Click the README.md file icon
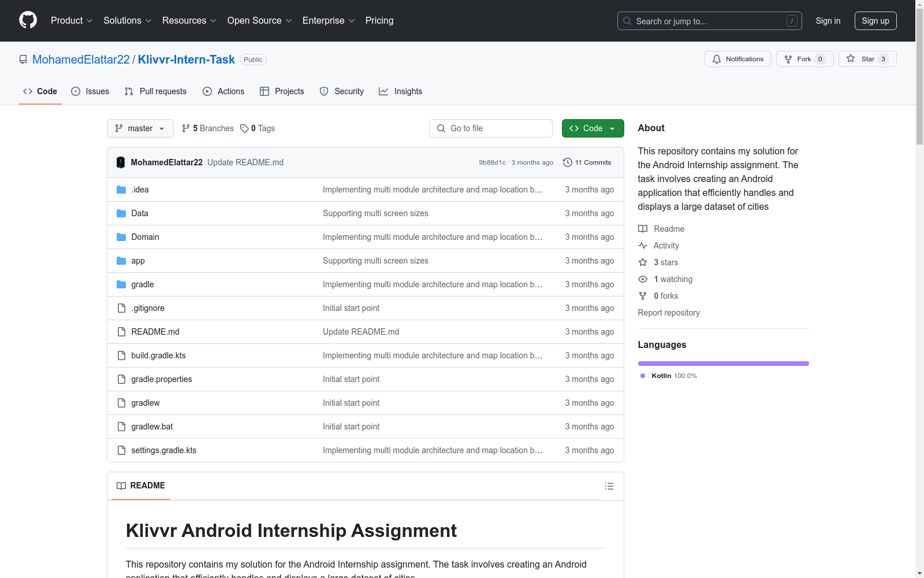Viewport: 924px width, 578px height. [121, 332]
